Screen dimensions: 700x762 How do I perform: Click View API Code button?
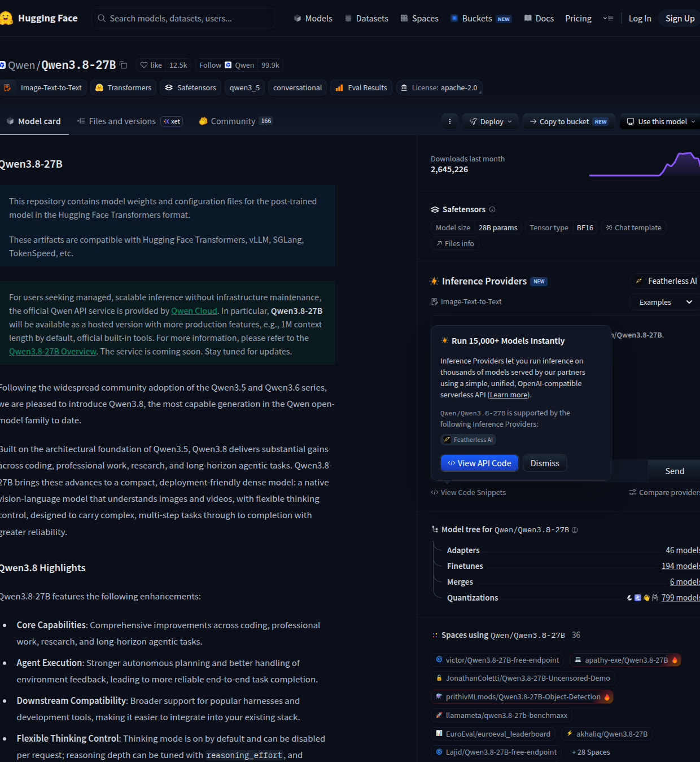[479, 463]
